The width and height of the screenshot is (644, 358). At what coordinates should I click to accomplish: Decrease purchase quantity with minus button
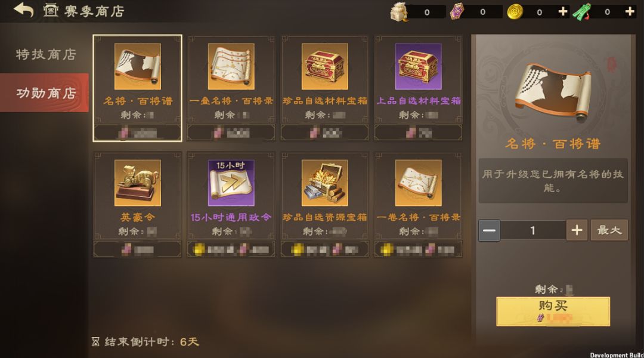[489, 230]
